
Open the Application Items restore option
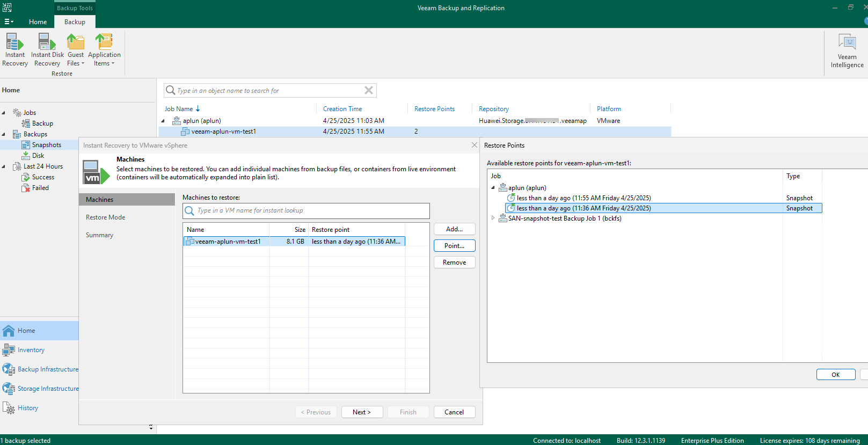(104, 49)
